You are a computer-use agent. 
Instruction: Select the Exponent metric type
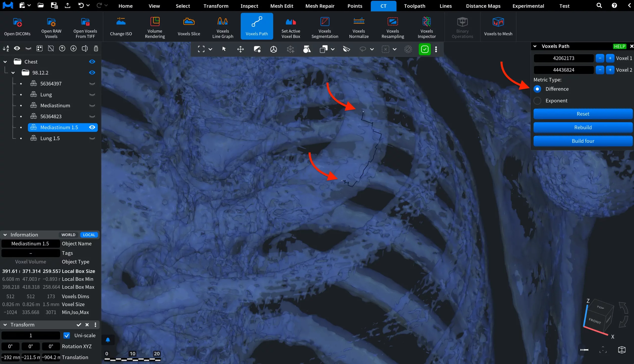(x=537, y=101)
